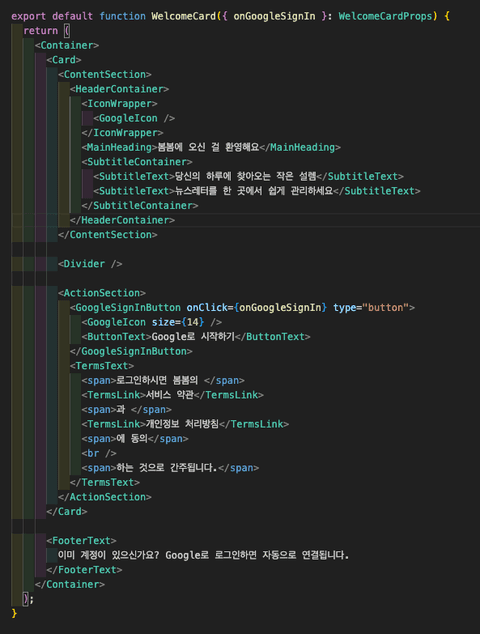Click the span '하는 것으로 간주됩니다.'
The height and width of the screenshot is (634, 480).
(170, 467)
